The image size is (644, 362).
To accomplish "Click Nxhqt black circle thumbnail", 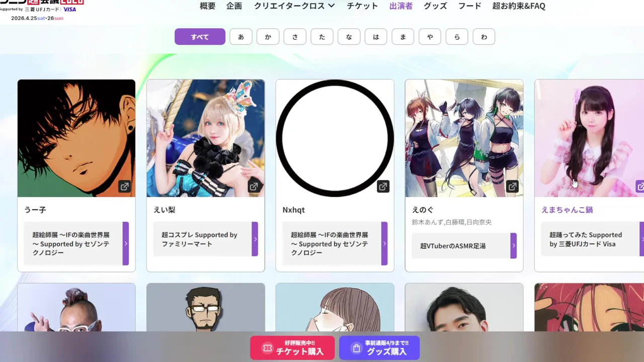I will pyautogui.click(x=335, y=138).
